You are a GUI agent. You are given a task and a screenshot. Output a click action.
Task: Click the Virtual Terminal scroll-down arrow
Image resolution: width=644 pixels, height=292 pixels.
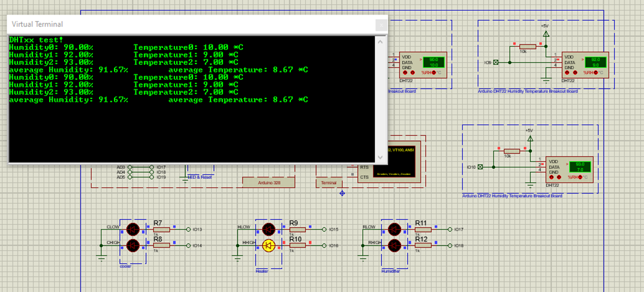pos(380,157)
